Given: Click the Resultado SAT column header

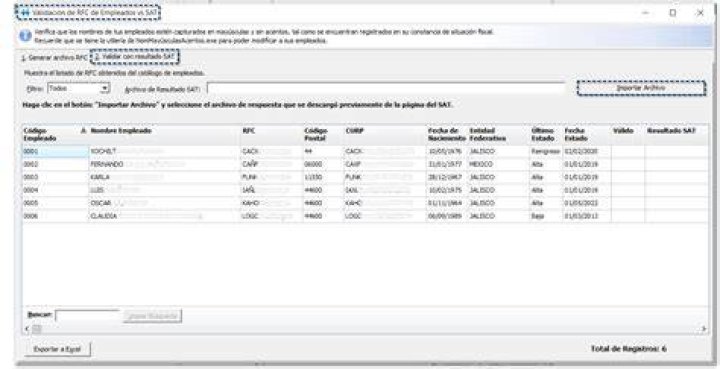Looking at the screenshot, I should 676,134.
